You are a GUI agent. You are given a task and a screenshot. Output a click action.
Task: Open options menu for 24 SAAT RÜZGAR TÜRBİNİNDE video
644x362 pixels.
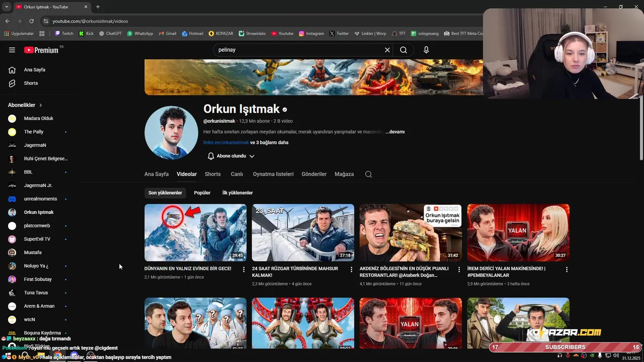click(x=352, y=269)
